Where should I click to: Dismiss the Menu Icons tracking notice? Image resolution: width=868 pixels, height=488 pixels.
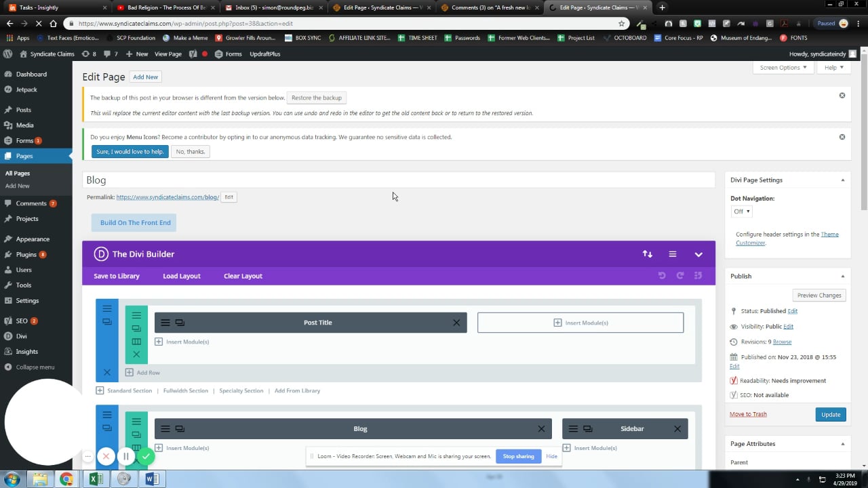pyautogui.click(x=842, y=137)
